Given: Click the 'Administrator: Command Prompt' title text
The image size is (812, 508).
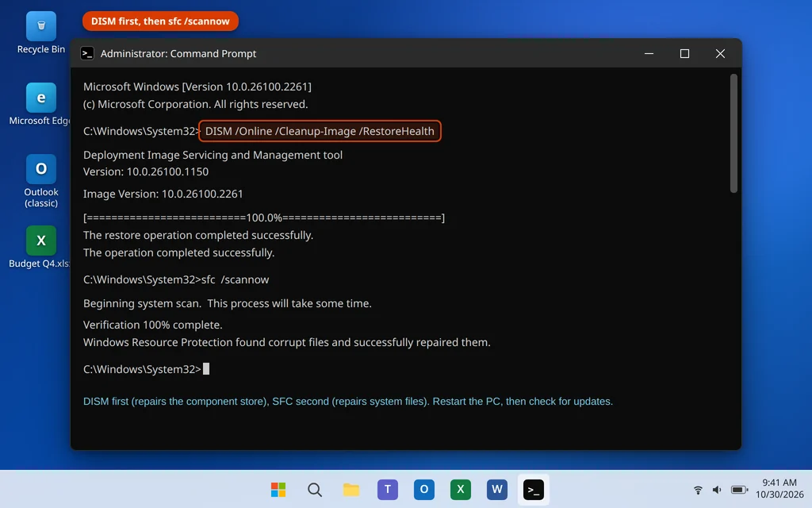Looking at the screenshot, I should (178, 53).
